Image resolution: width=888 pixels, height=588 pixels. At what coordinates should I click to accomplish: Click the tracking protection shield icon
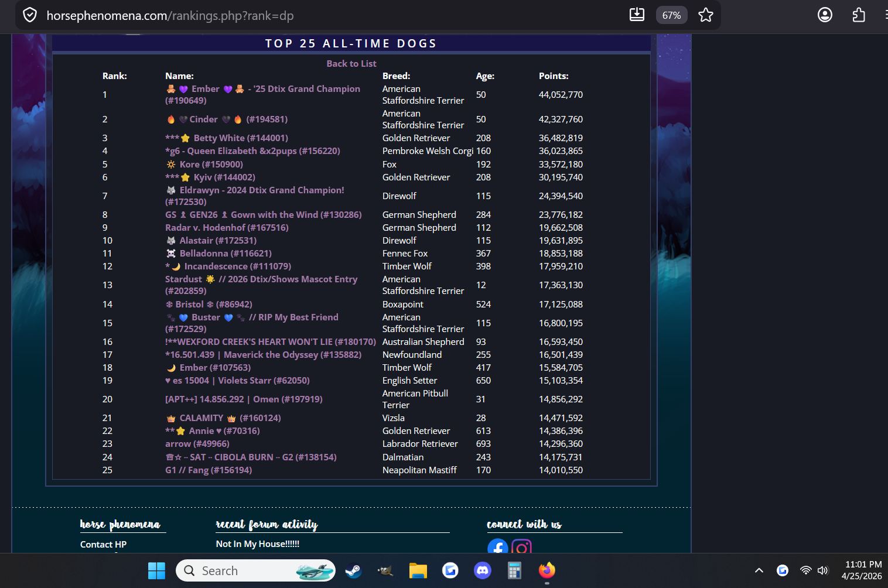click(30, 15)
